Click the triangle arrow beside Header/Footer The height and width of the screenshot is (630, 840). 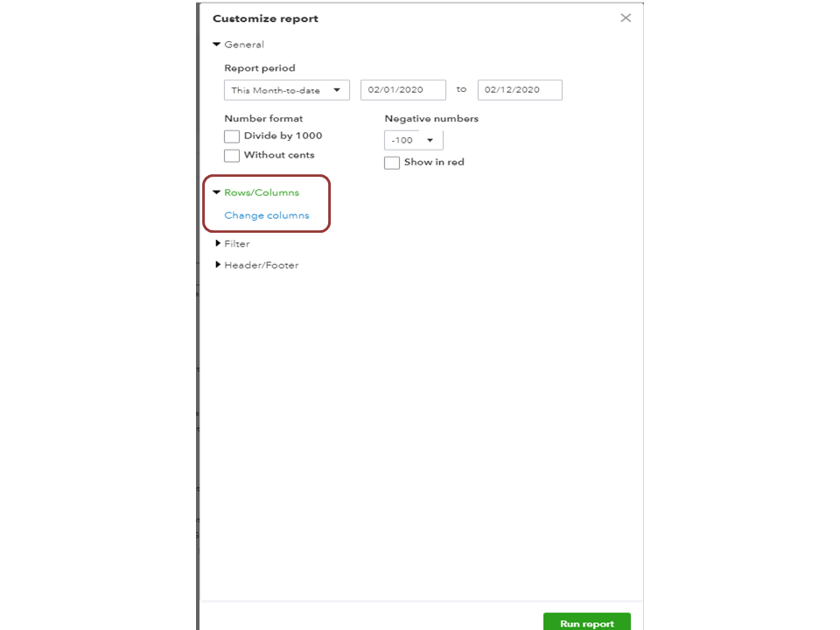click(x=218, y=265)
